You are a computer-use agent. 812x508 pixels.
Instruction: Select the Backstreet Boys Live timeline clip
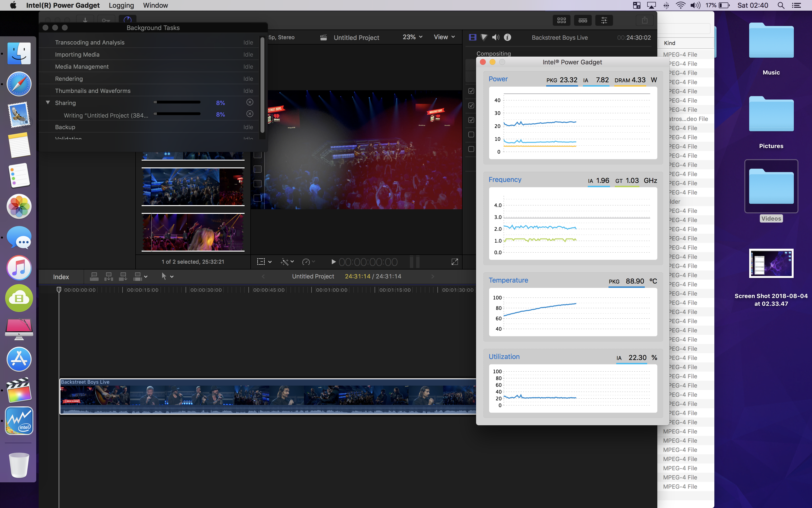268,396
